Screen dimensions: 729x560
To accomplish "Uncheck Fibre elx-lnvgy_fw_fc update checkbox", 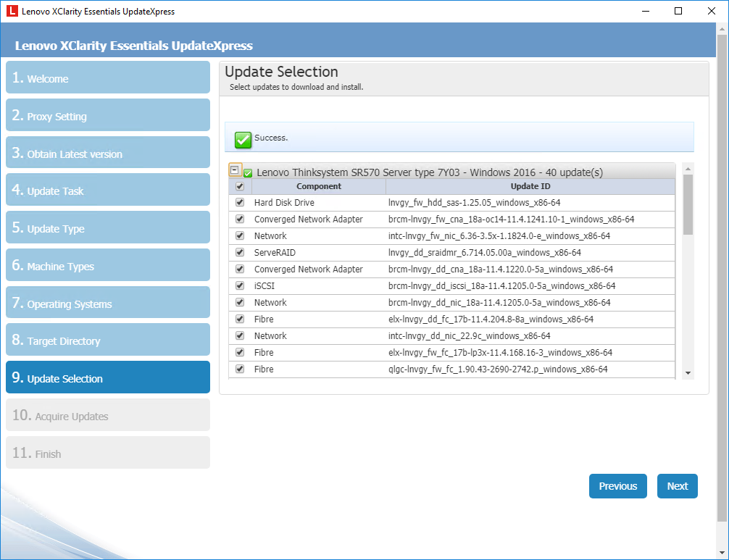I will coord(240,353).
